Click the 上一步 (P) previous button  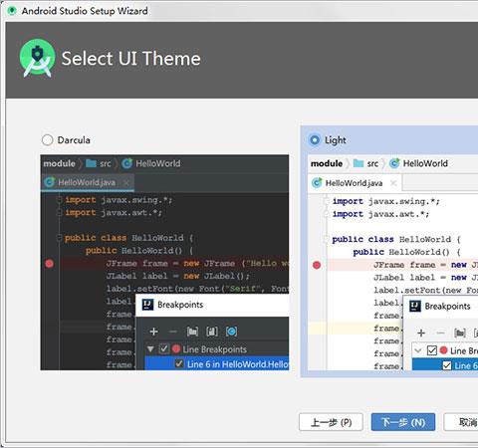point(331,422)
